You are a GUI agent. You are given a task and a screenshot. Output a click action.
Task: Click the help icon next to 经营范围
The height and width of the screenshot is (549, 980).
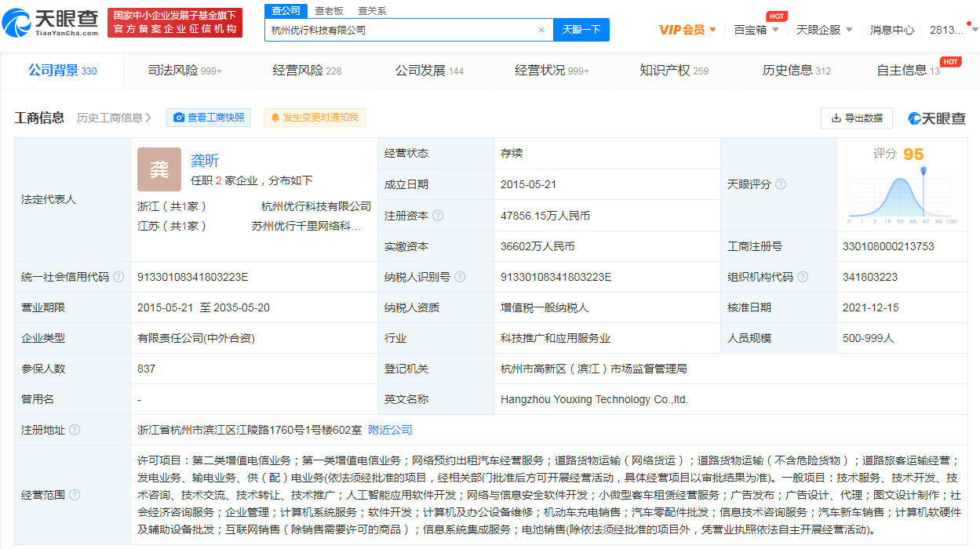tap(75, 495)
